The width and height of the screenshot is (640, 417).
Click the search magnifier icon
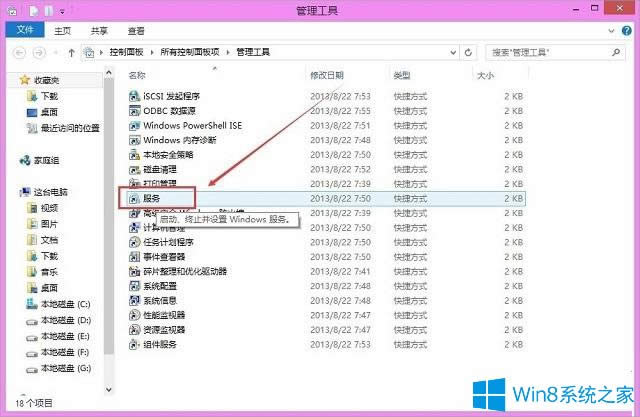[x=616, y=52]
